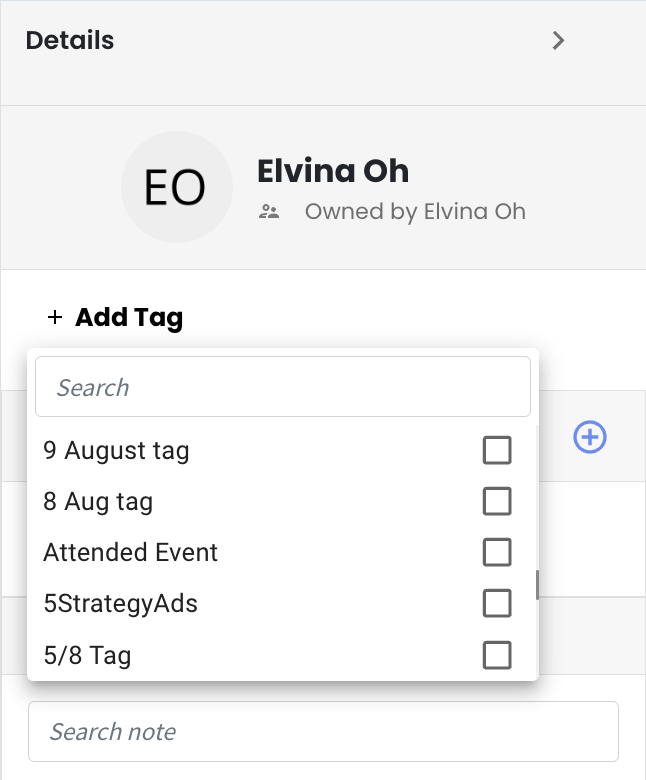The width and height of the screenshot is (646, 780).
Task: Collapse Details panel with chevron arrow
Action: [558, 40]
